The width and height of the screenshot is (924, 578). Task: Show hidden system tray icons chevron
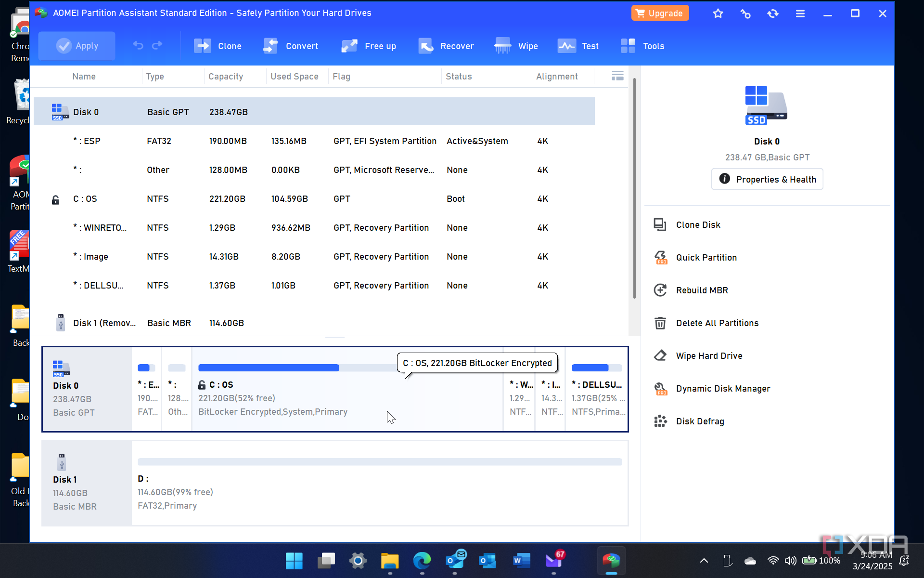click(x=704, y=561)
